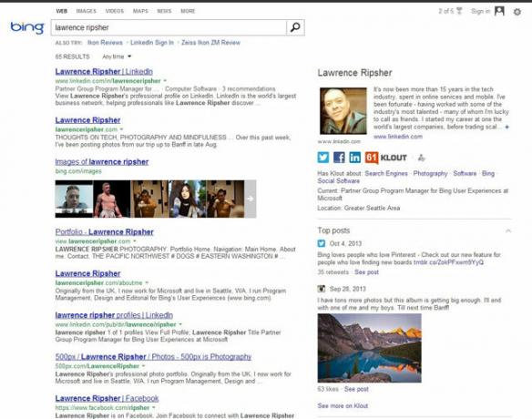This screenshot has height=419, width=532.
Task: Click the Klout score 61 badge
Action: [x=371, y=158]
